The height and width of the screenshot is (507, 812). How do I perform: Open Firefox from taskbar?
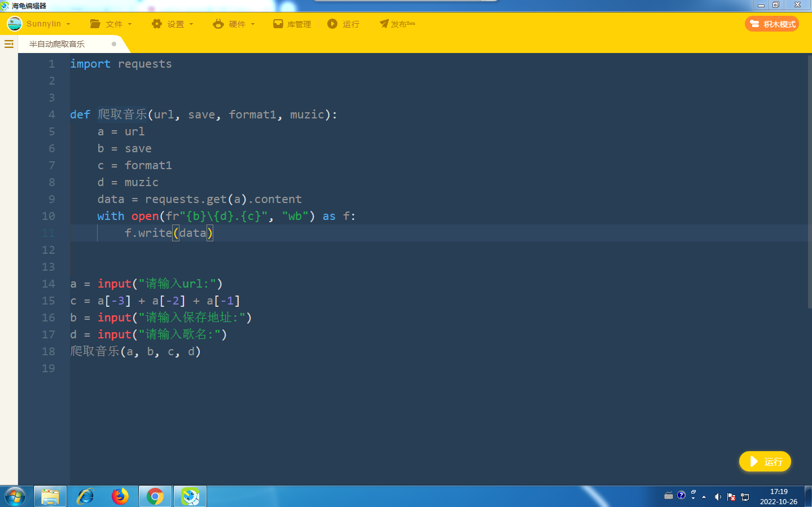(x=120, y=496)
